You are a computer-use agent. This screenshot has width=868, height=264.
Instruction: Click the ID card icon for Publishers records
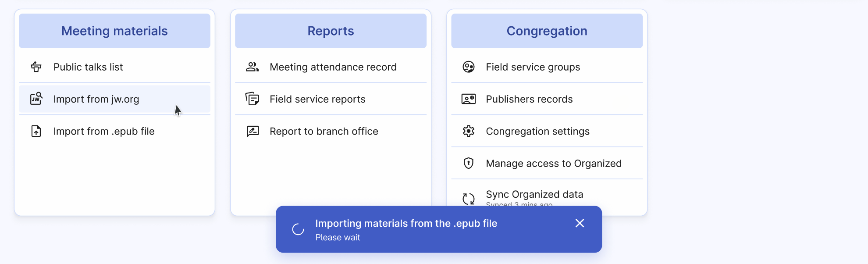click(x=468, y=99)
